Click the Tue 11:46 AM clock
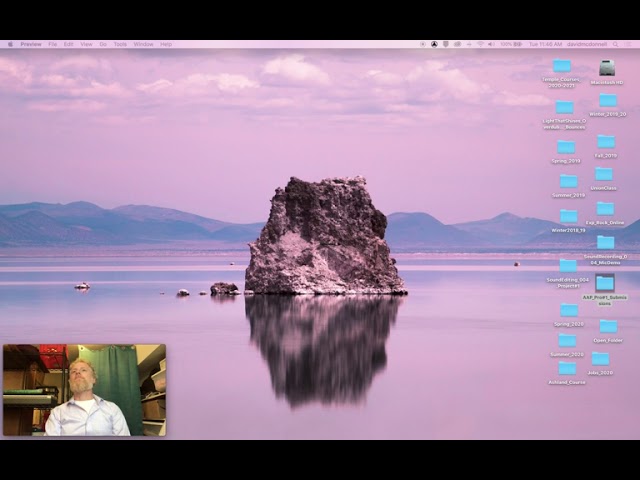Screen dimensions: 640x480 coord(545,44)
